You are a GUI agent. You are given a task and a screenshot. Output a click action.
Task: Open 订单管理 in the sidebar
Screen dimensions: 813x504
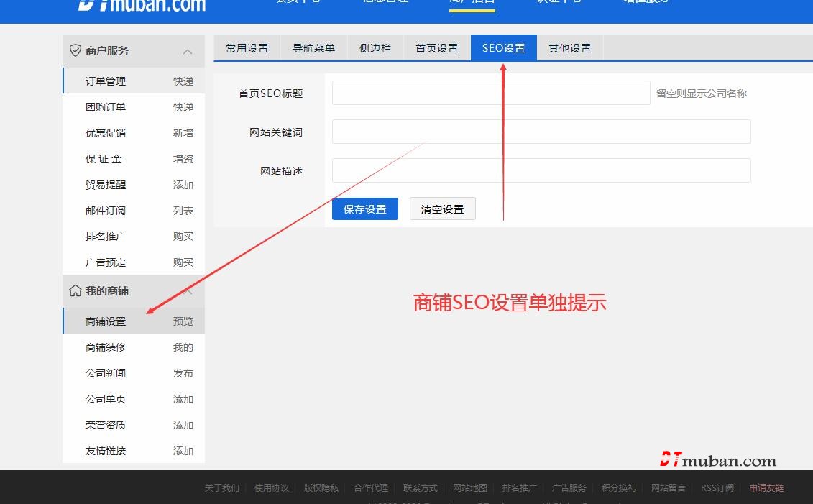106,81
